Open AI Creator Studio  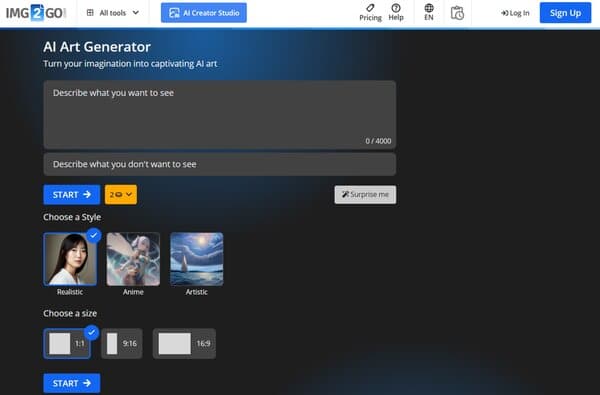tap(204, 13)
